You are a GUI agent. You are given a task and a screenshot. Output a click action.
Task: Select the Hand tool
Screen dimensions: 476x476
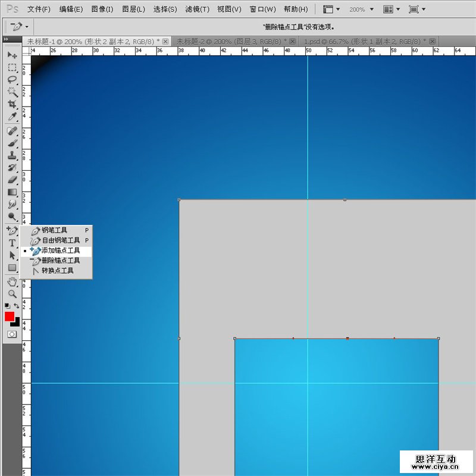coord(12,281)
